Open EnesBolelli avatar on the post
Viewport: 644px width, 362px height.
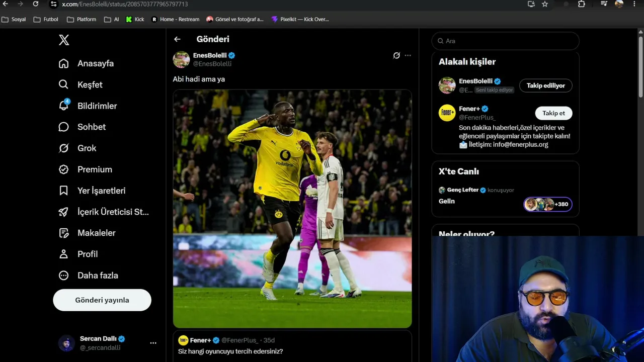(181, 59)
